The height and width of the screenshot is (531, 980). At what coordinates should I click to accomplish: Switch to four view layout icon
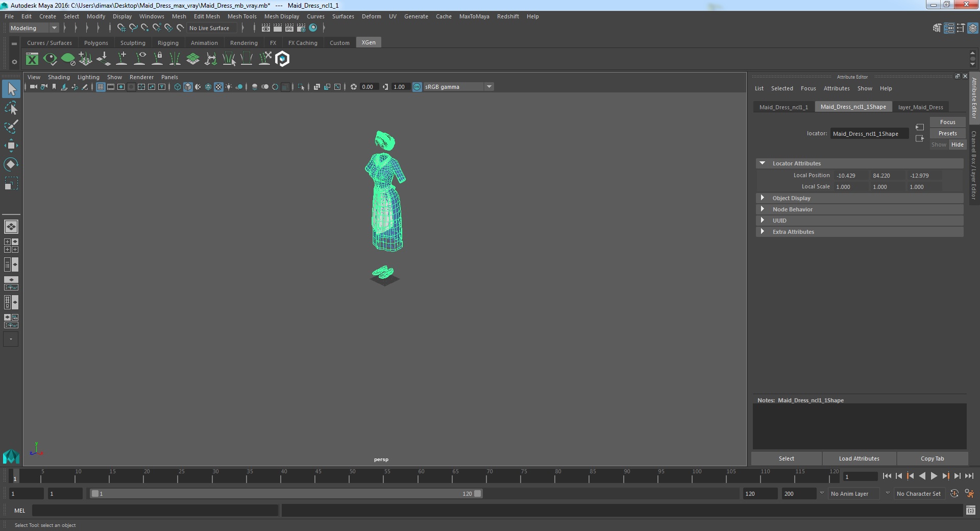click(x=11, y=246)
